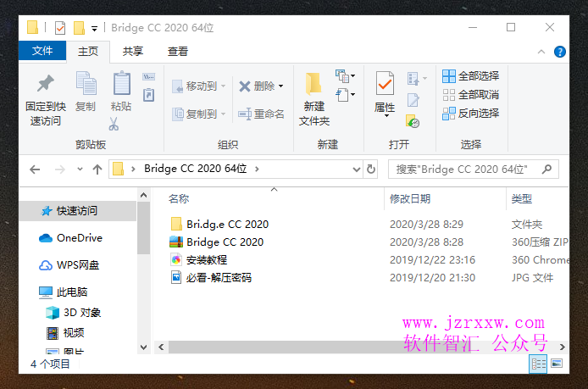The width and height of the screenshot is (588, 389).
Task: Click the New folder (新建文件夹) icon
Action: pyautogui.click(x=313, y=83)
